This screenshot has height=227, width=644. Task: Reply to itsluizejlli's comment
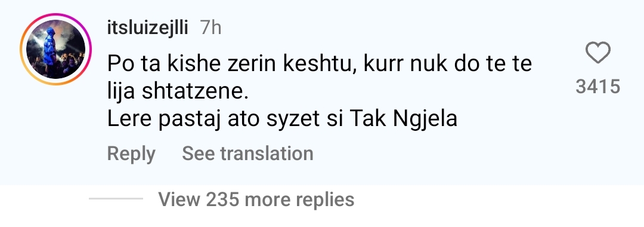pos(131,154)
